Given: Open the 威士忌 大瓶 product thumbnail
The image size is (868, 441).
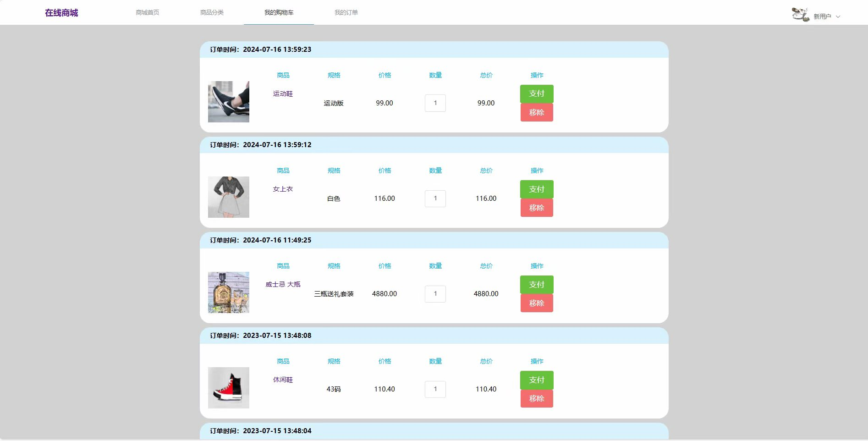Looking at the screenshot, I should tap(229, 292).
